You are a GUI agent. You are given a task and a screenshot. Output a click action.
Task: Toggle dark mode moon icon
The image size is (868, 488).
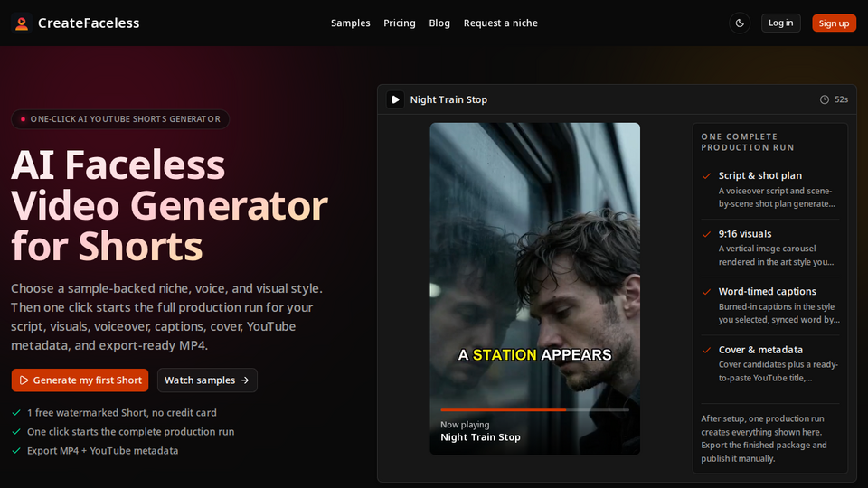tap(740, 23)
